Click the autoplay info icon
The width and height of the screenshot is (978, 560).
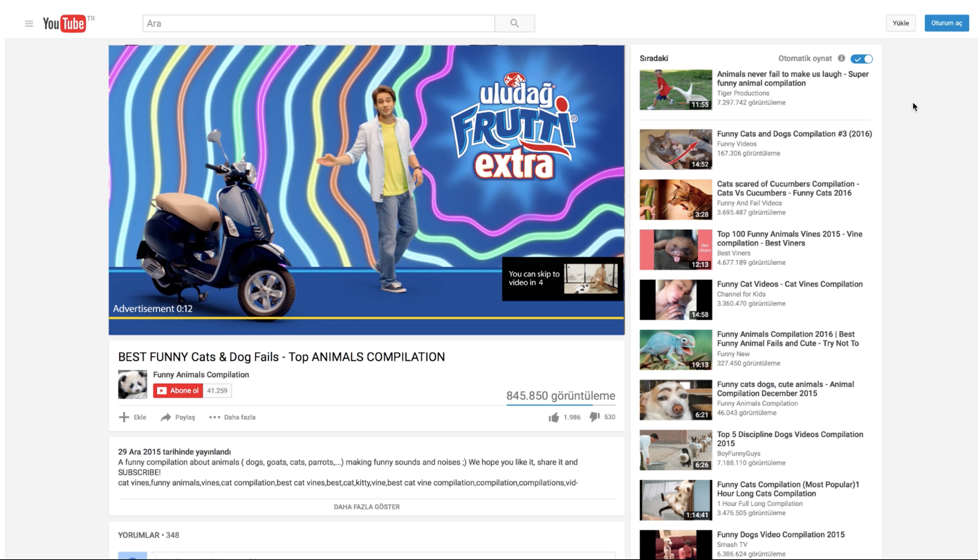click(842, 59)
